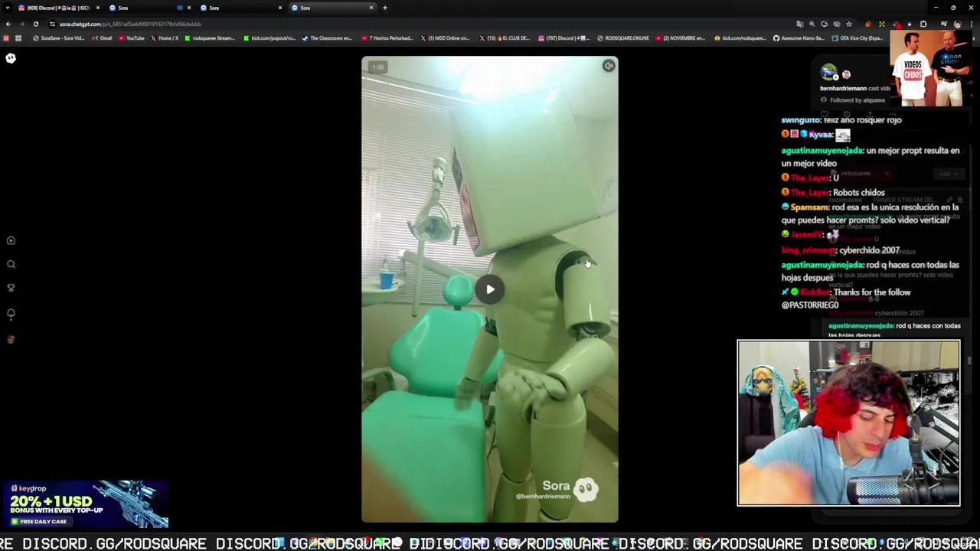
Task: Open the sidebar notifications bell icon
Action: coord(11,314)
